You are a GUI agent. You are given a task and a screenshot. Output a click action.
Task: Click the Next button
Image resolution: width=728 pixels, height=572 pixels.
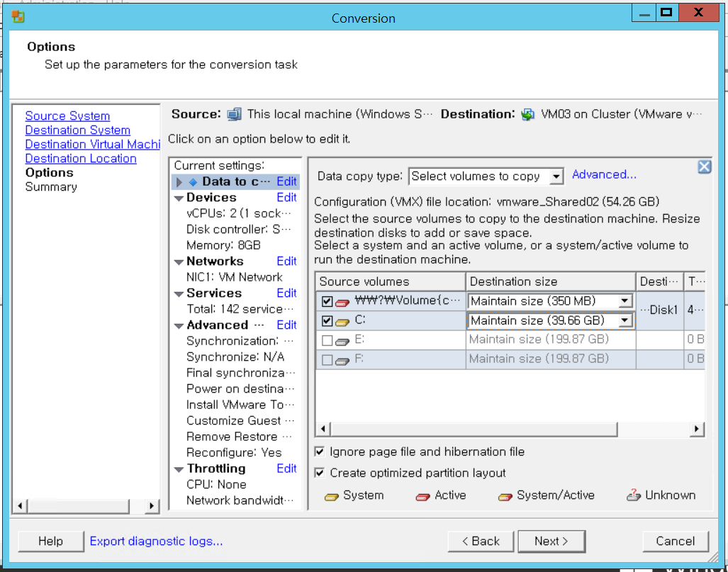[x=551, y=541]
